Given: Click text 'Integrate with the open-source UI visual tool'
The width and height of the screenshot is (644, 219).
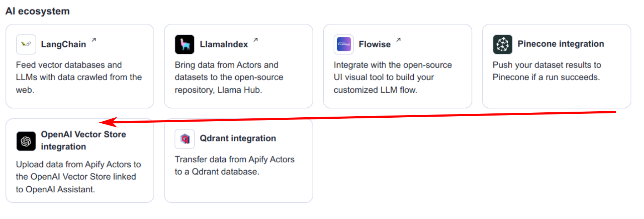Looking at the screenshot, I should pyautogui.click(x=393, y=71).
